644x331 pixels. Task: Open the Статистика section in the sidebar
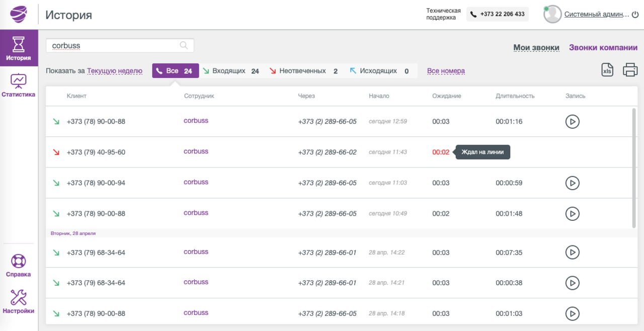[x=19, y=85]
